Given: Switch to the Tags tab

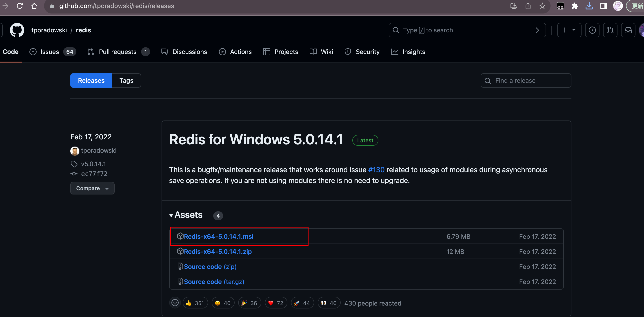Looking at the screenshot, I should point(126,80).
